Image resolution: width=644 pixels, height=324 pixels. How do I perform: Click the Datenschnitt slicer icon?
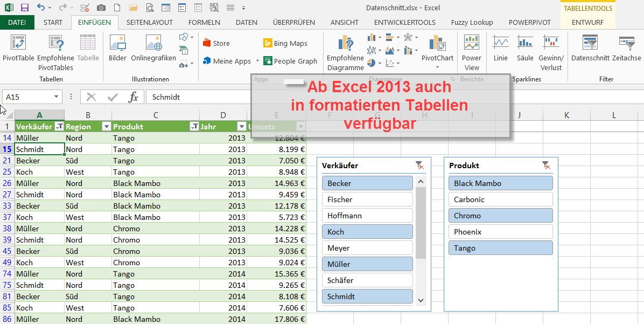[590, 49]
